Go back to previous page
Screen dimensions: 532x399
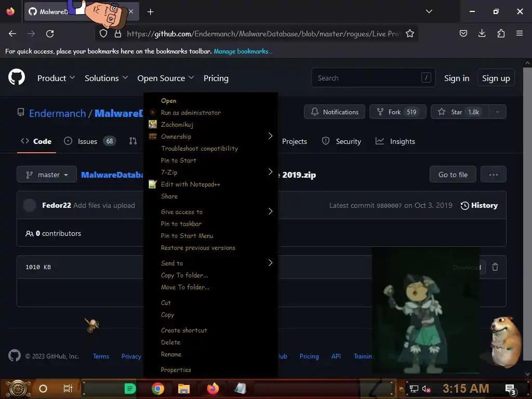12,34
